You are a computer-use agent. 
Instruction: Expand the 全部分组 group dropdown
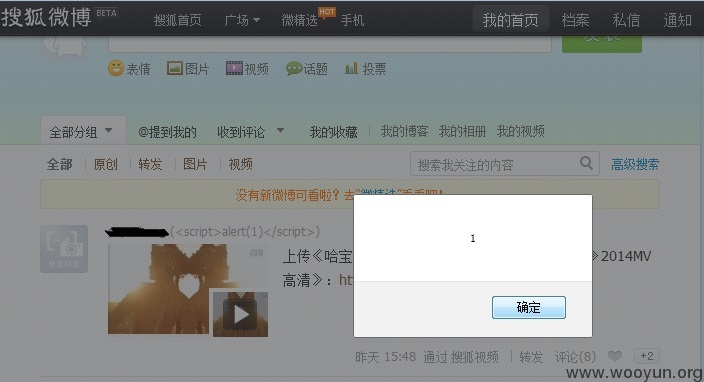click(x=108, y=131)
